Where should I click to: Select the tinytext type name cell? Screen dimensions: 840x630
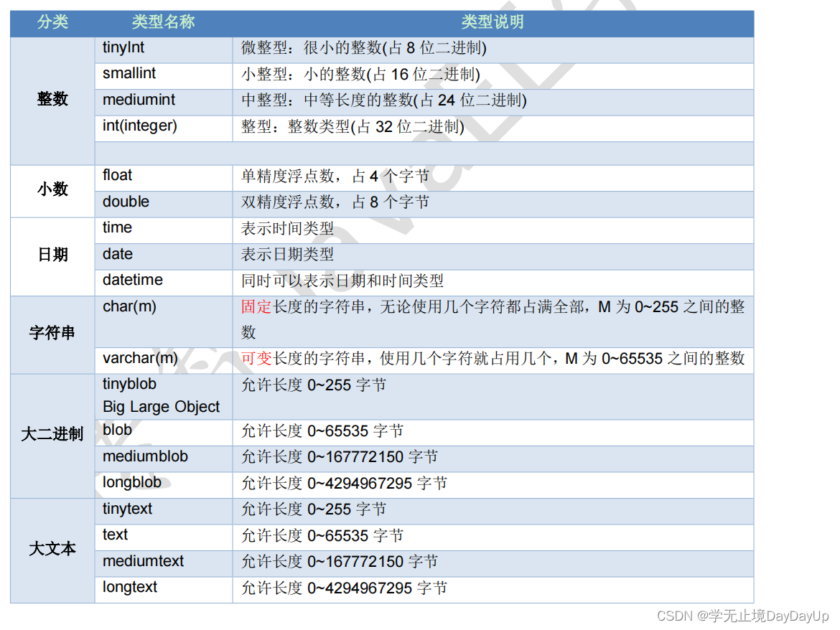(x=164, y=511)
